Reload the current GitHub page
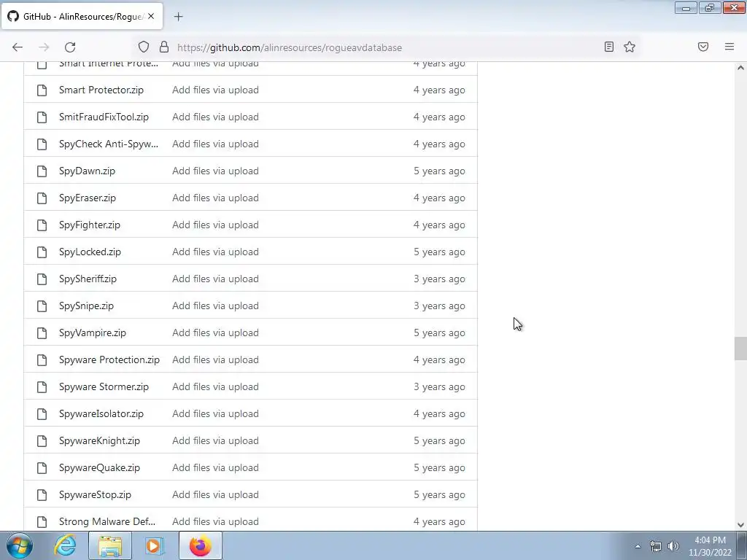The height and width of the screenshot is (560, 747). tap(70, 47)
